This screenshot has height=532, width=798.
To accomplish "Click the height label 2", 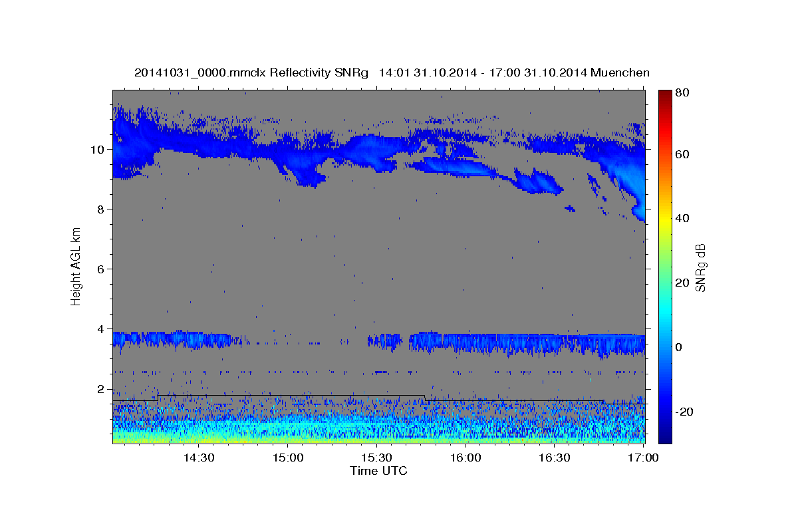I will (x=101, y=388).
